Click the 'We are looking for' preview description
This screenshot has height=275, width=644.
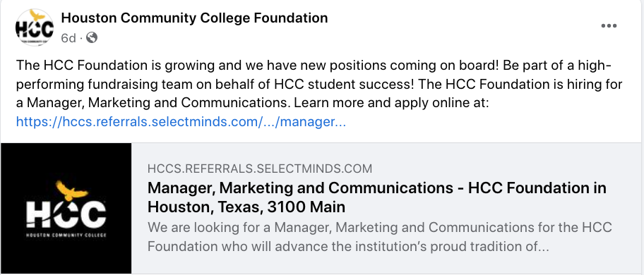[x=379, y=238]
